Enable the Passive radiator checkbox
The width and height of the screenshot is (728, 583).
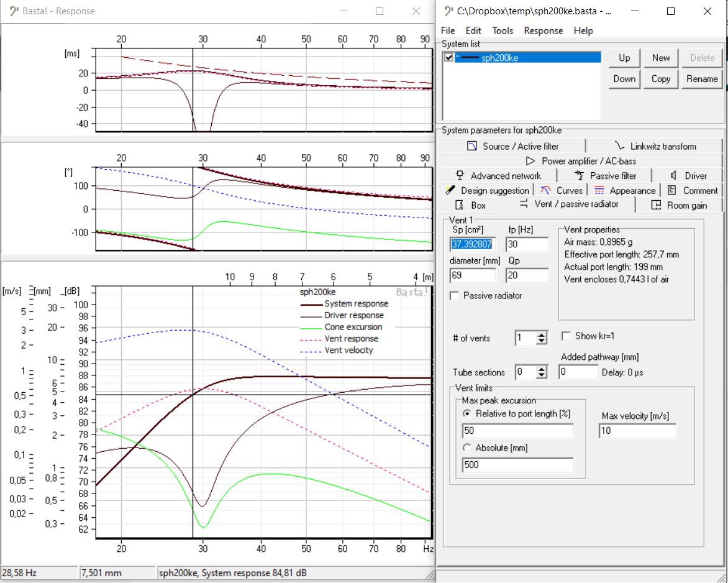(x=454, y=296)
